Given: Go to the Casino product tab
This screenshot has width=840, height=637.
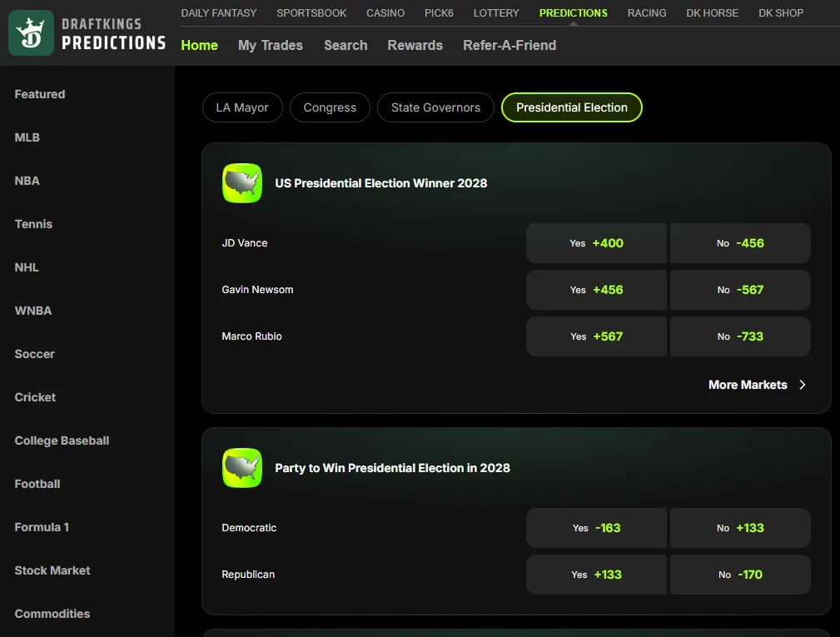Looking at the screenshot, I should [x=385, y=12].
